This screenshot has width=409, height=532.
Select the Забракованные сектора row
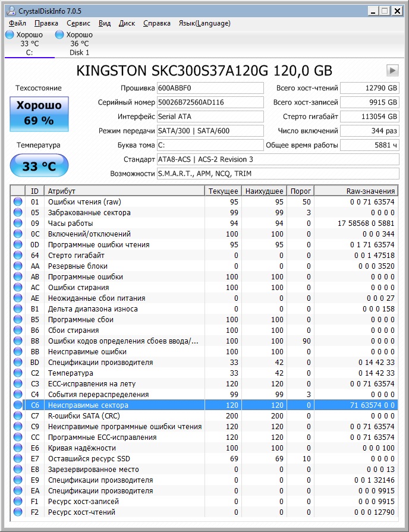pos(204,212)
